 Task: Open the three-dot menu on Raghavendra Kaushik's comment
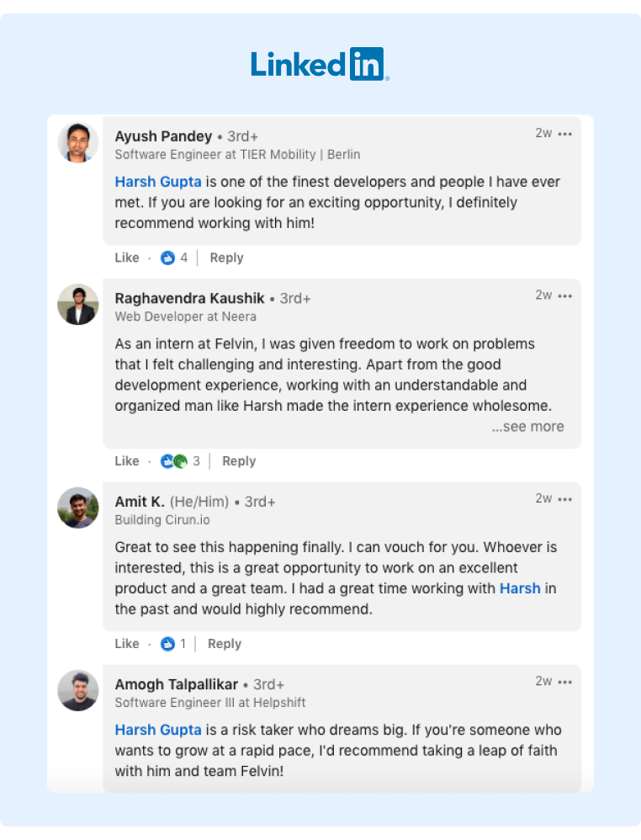pyautogui.click(x=565, y=296)
